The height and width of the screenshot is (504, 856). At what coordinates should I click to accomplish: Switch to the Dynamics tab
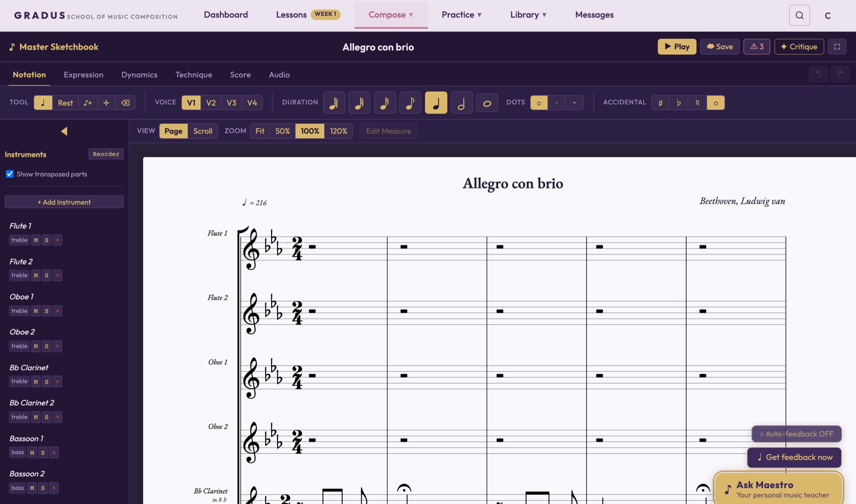point(139,75)
